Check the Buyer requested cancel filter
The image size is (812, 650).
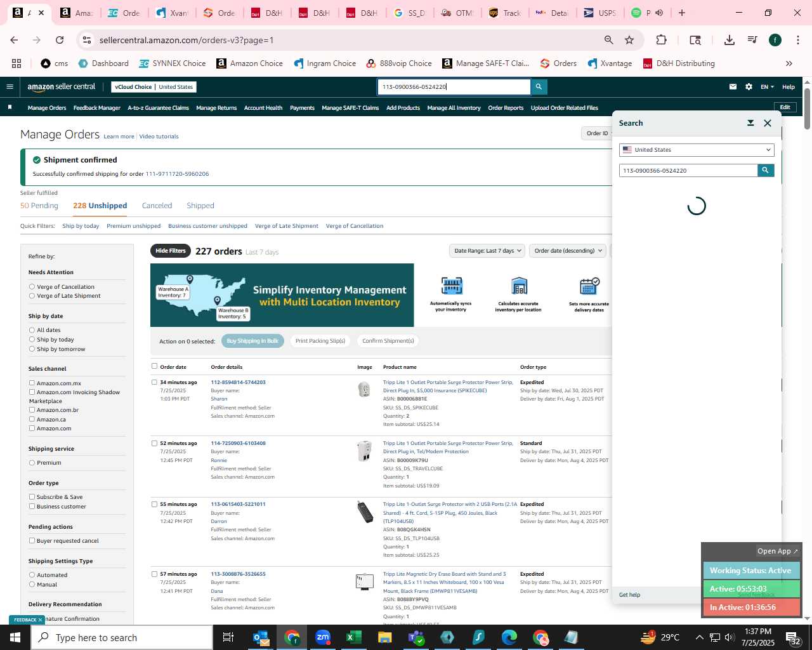(32, 541)
